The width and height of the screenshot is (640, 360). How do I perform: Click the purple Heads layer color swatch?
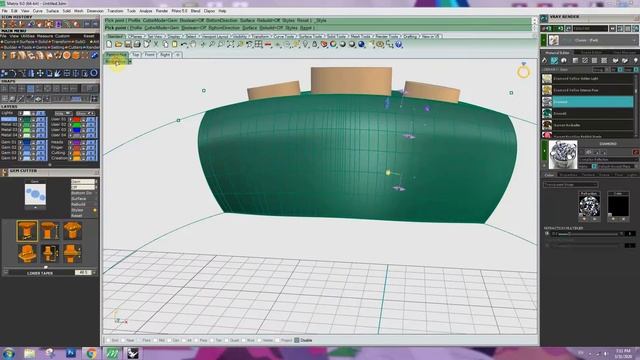76,142
